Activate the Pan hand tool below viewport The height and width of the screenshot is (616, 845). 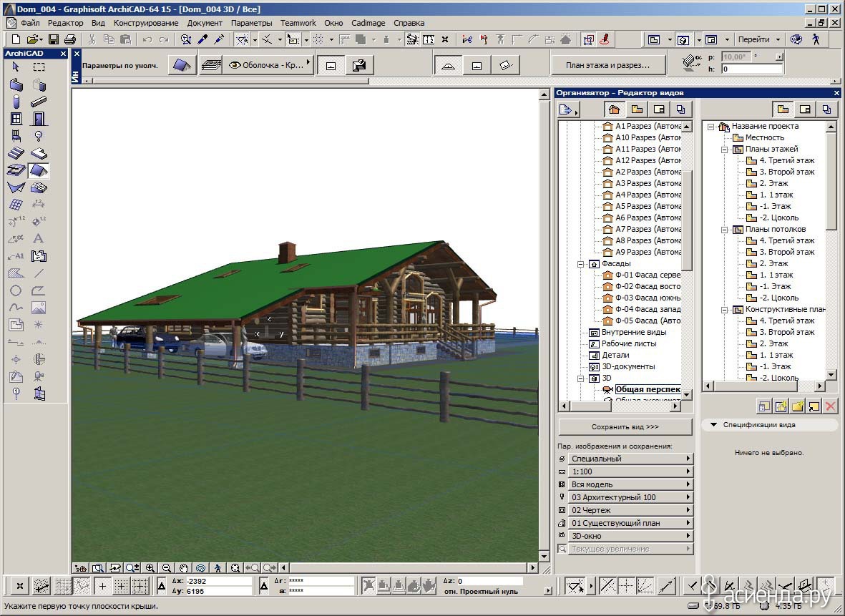tap(184, 568)
